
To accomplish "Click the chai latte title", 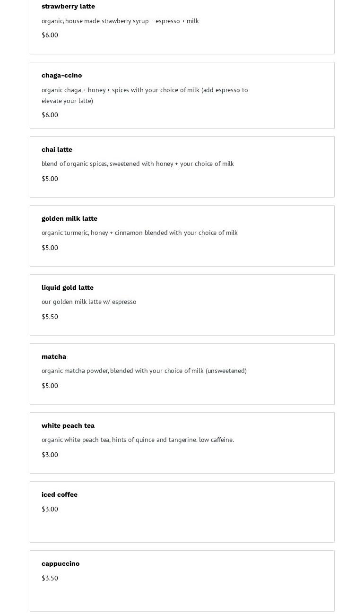I will pyautogui.click(x=57, y=149).
